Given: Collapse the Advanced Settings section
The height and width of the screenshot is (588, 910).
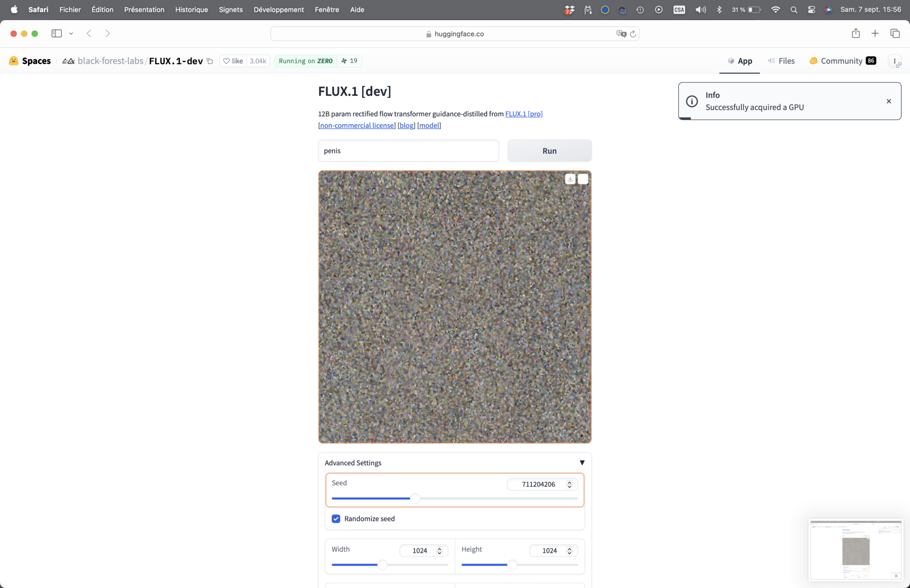Looking at the screenshot, I should [581, 463].
